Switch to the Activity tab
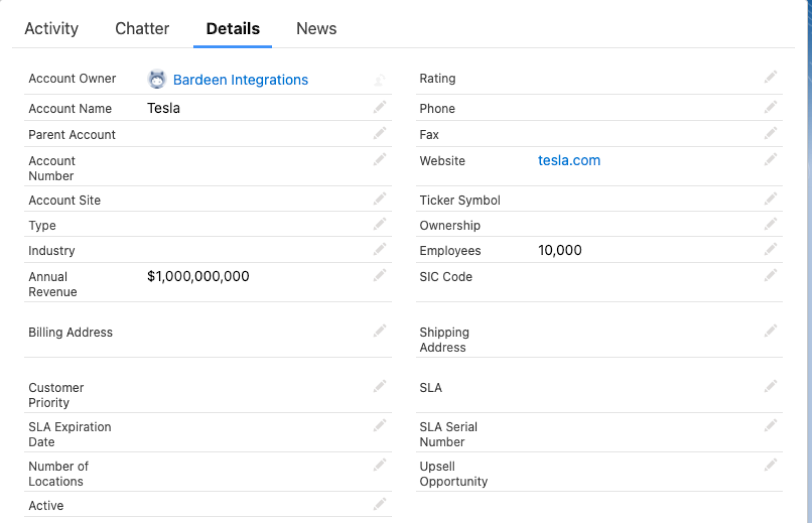This screenshot has height=523, width=812. (51, 29)
